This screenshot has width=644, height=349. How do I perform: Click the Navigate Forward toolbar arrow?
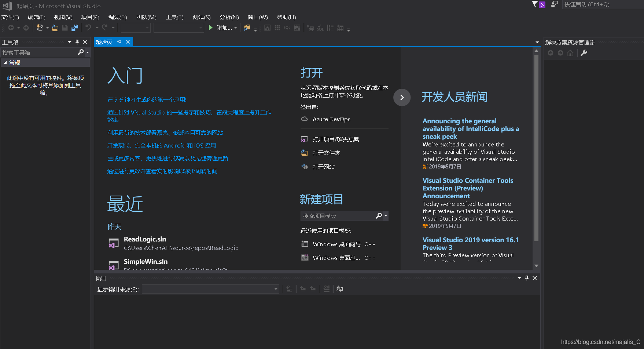(x=26, y=28)
